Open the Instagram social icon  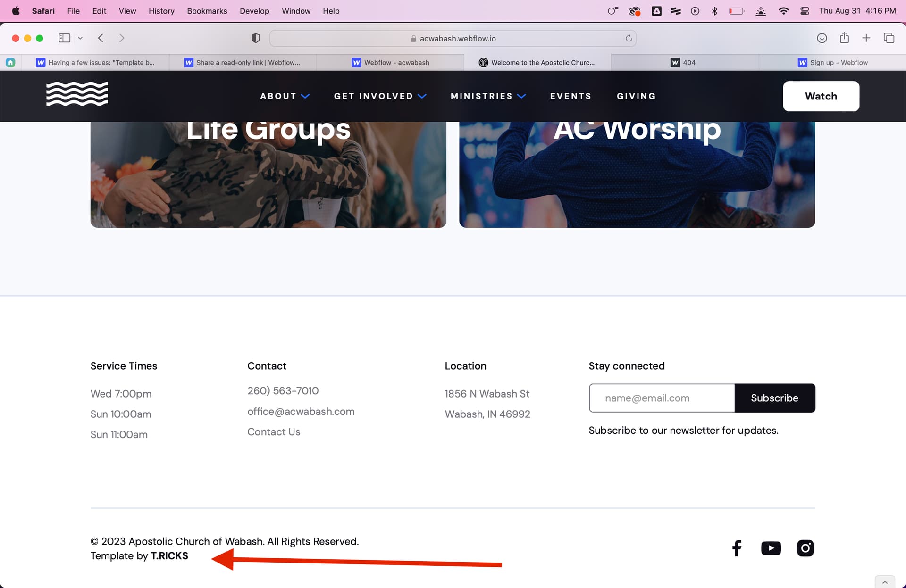[x=805, y=548]
